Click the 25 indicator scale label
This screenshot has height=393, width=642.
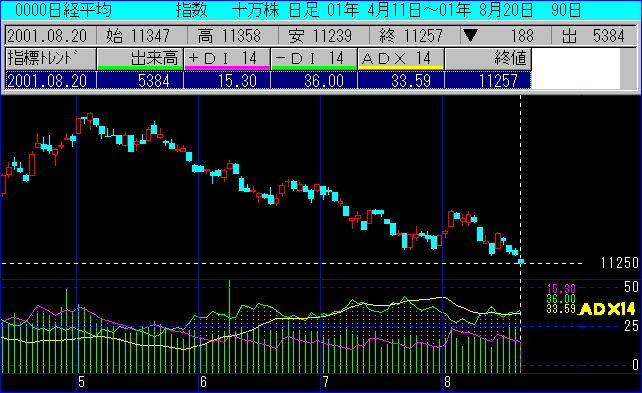[x=631, y=326]
